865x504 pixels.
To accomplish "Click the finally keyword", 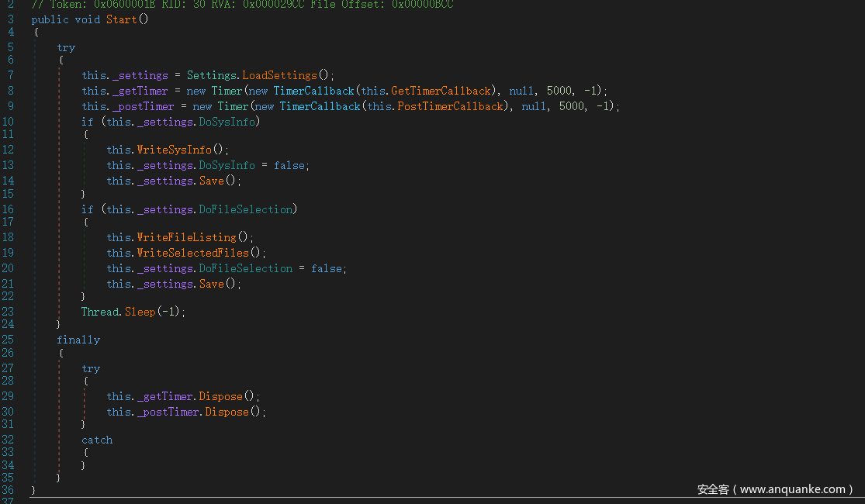I will (78, 340).
